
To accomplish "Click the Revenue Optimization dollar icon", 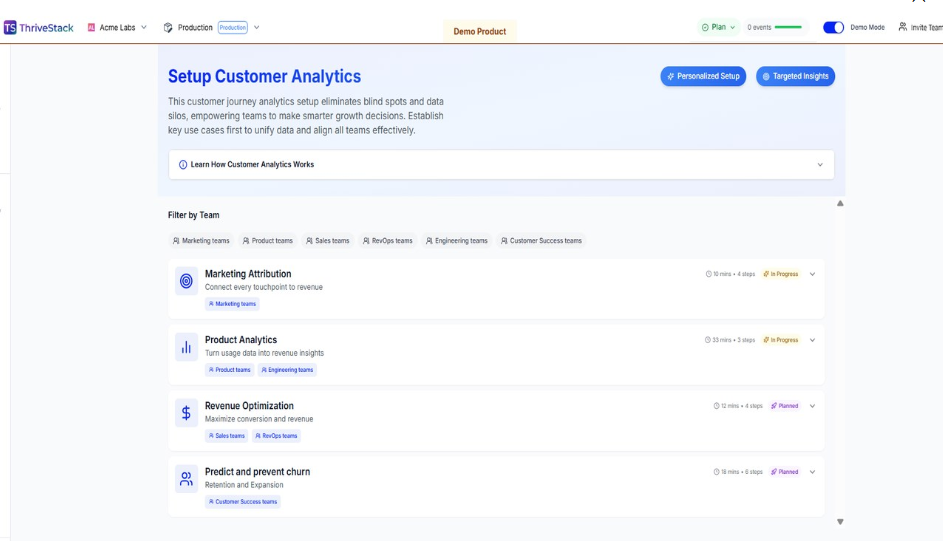I will [x=186, y=413].
